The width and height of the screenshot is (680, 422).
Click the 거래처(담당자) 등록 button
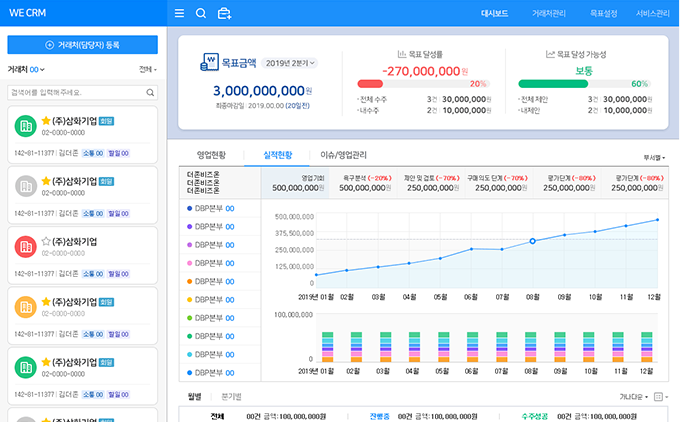[x=82, y=45]
